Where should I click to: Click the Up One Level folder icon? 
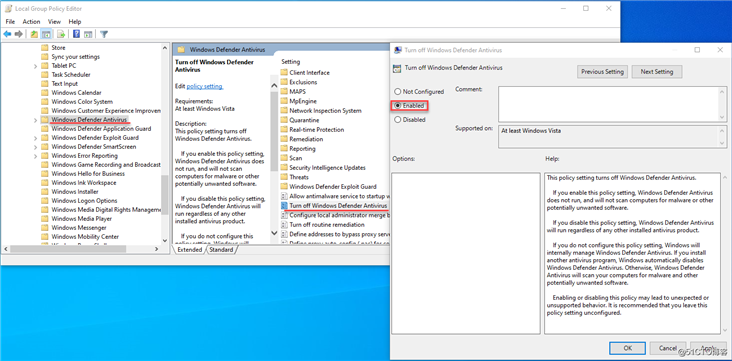[x=34, y=34]
